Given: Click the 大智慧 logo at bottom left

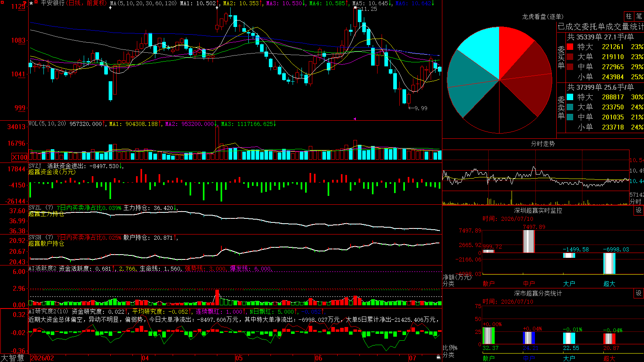Looking at the screenshot, I should tap(12, 358).
